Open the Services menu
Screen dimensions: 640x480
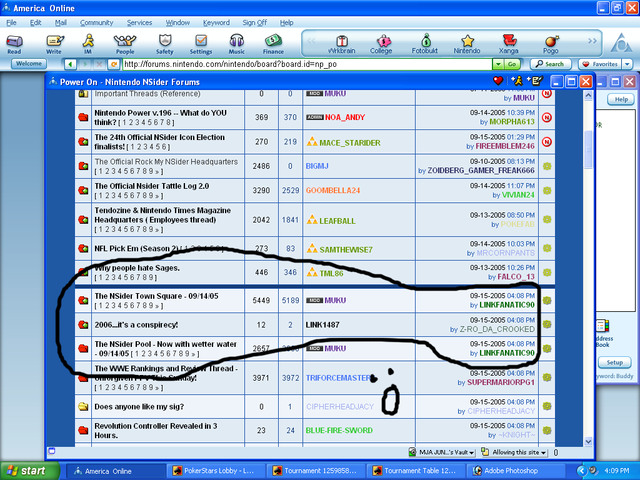[x=139, y=23]
